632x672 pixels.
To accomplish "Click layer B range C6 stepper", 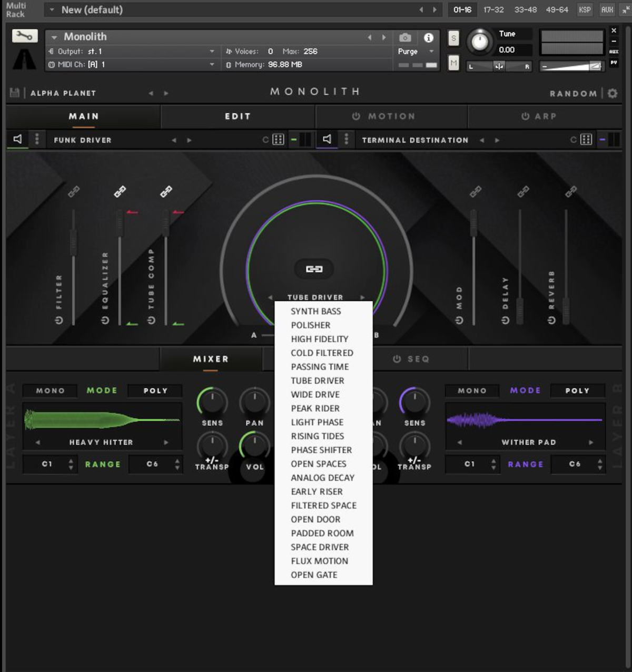I will pos(600,464).
